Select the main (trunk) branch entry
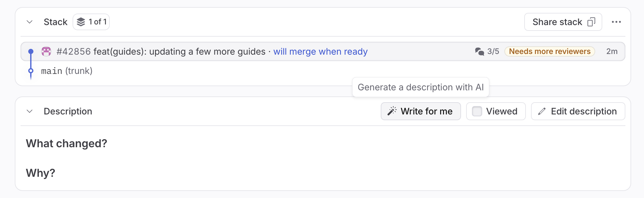This screenshot has height=198, width=644. click(x=66, y=71)
